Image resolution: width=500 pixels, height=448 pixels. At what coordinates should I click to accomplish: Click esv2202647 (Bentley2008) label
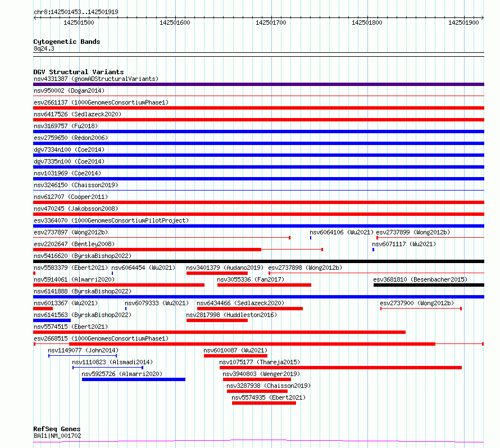(x=74, y=244)
